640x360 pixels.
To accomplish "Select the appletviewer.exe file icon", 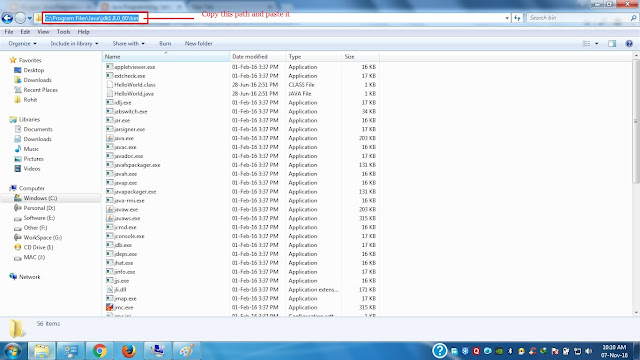I will click(x=109, y=67).
